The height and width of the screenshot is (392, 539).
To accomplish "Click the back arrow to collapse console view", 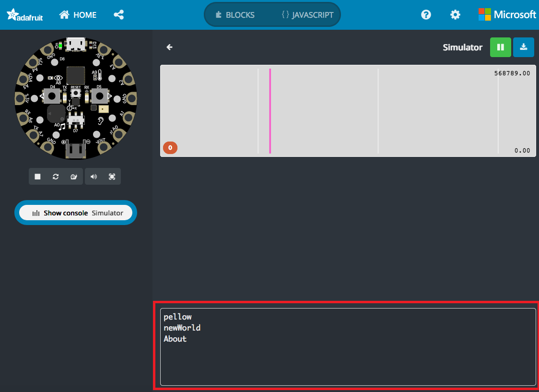I will (169, 47).
